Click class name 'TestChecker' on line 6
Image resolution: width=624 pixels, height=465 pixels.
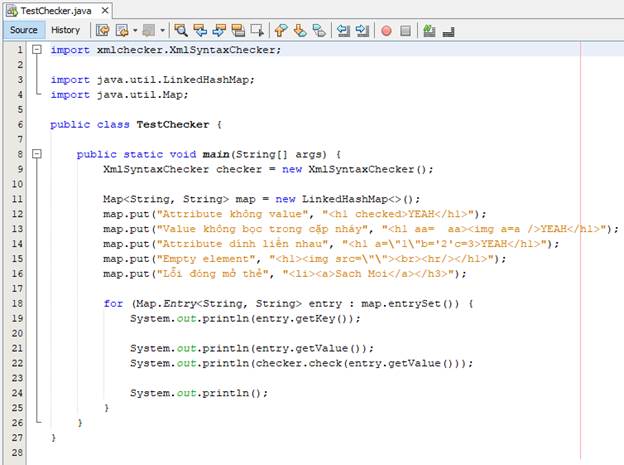[173, 125]
